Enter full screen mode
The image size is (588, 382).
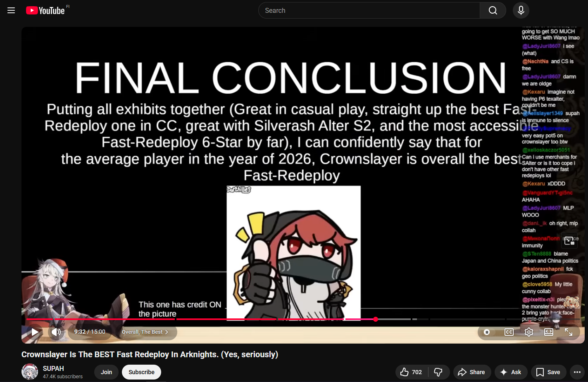coord(569,332)
